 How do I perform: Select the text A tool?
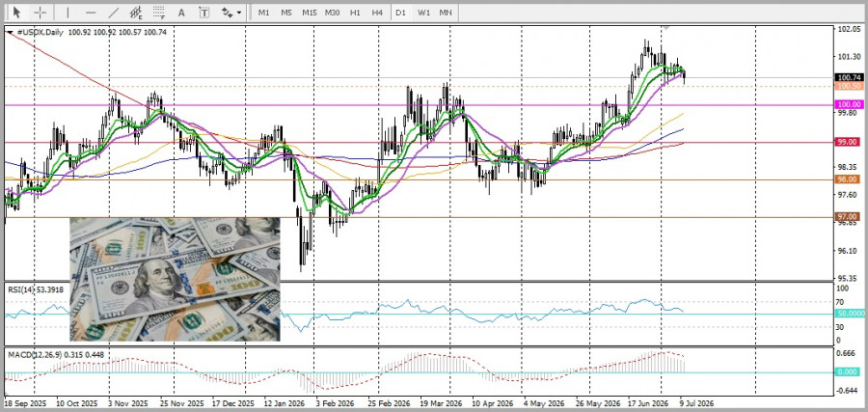coord(181,13)
